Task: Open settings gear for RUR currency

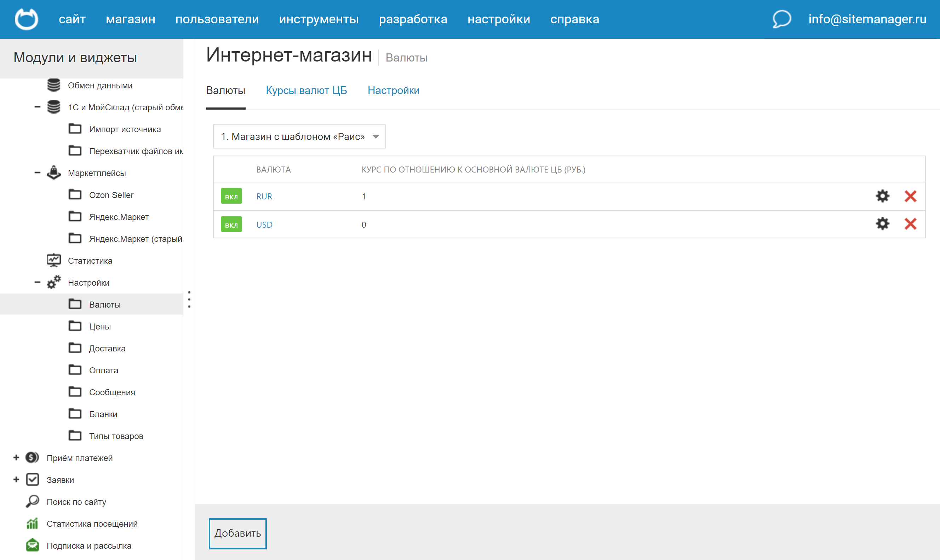Action: pyautogui.click(x=882, y=196)
